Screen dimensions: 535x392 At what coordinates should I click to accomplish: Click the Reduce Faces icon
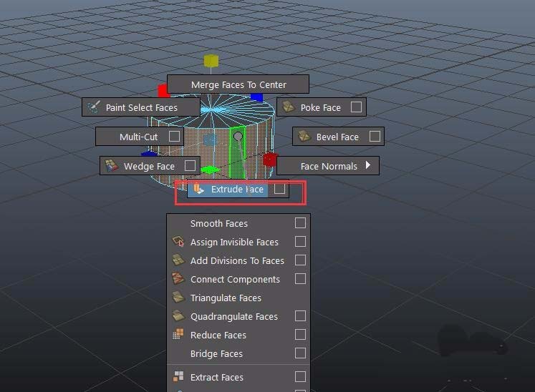pyautogui.click(x=178, y=334)
